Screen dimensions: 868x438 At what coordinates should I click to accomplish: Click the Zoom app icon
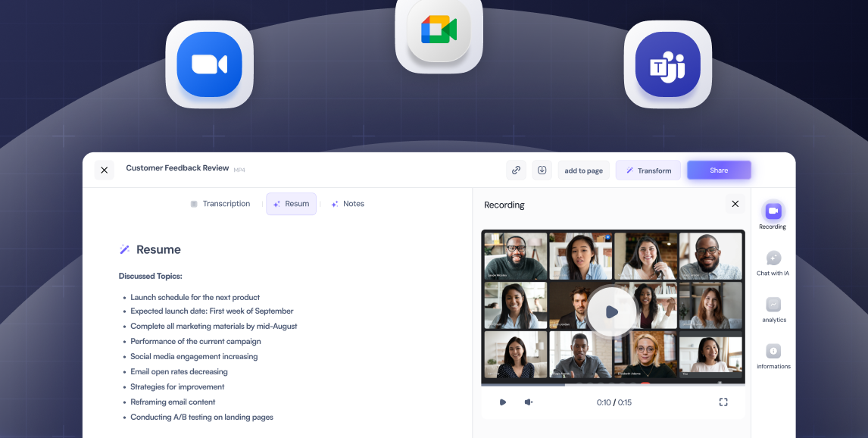coord(209,64)
